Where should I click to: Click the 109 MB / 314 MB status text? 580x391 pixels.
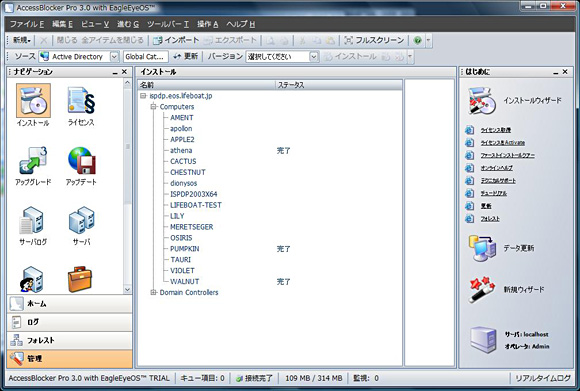(x=314, y=378)
